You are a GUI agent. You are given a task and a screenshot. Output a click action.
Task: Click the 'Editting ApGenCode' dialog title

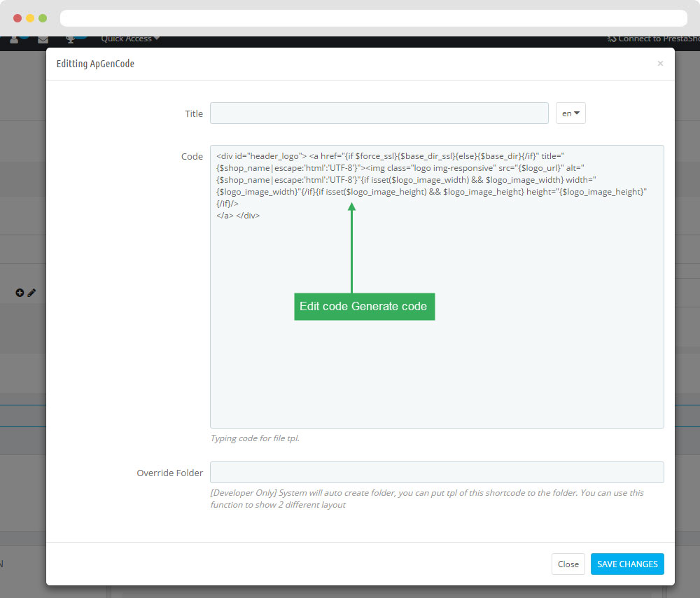(95, 64)
